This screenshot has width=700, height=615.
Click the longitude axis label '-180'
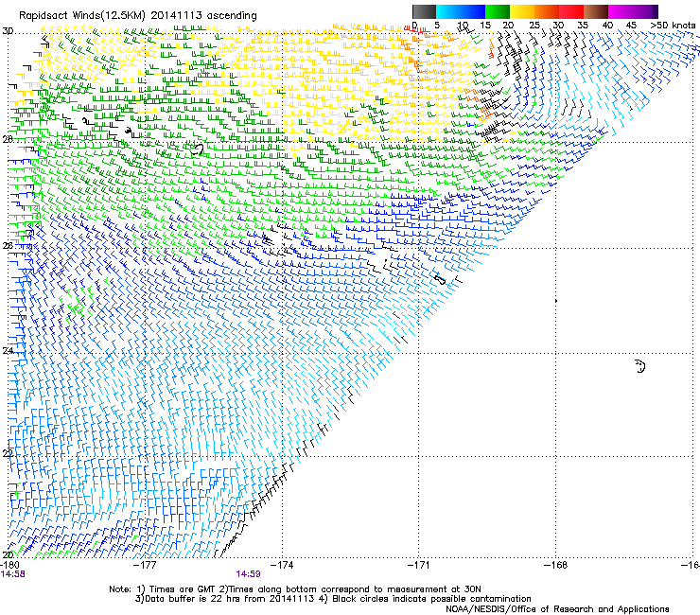click(9, 565)
